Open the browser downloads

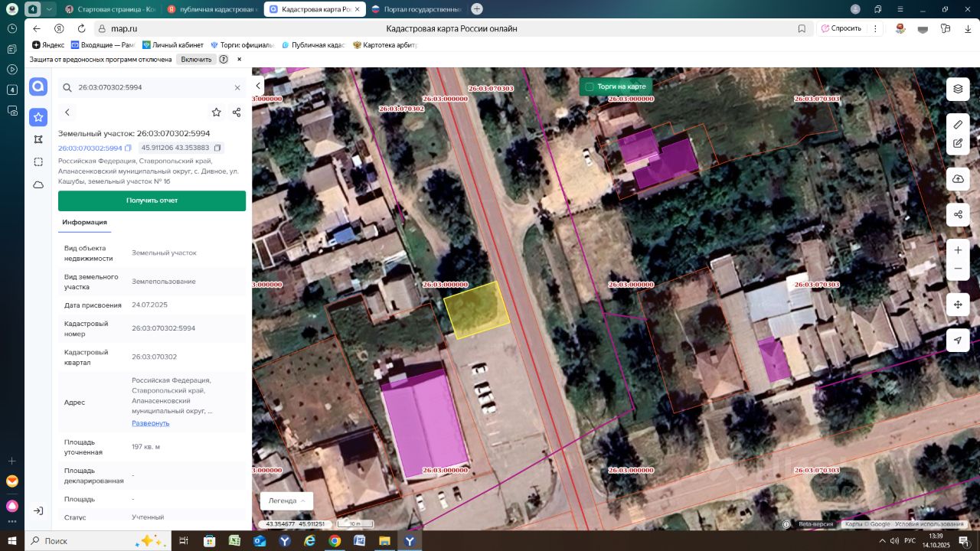(x=967, y=28)
